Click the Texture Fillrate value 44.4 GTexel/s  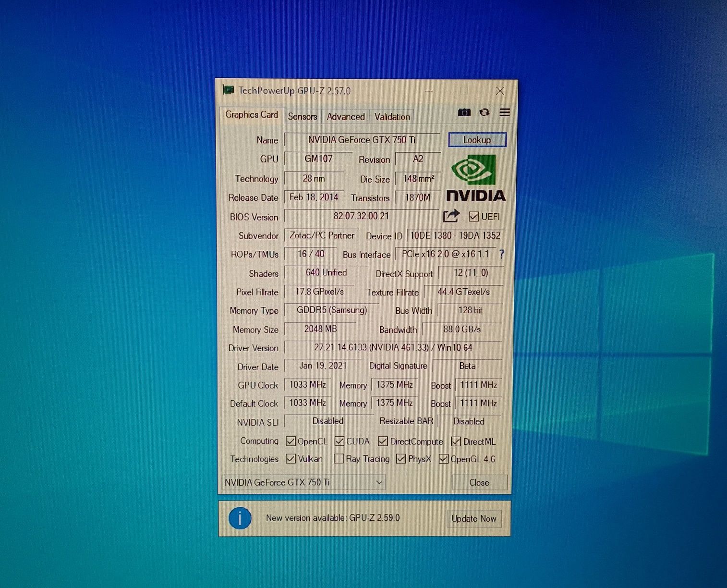pyautogui.click(x=463, y=292)
